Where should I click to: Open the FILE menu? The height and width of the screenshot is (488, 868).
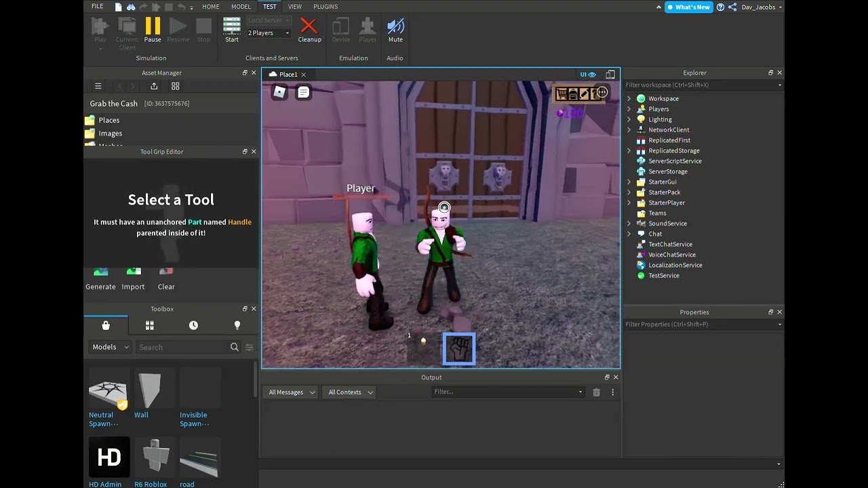[x=98, y=7]
